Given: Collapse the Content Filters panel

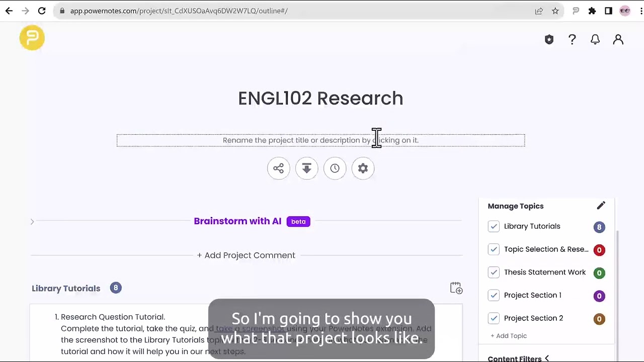Looking at the screenshot, I should 547,358.
